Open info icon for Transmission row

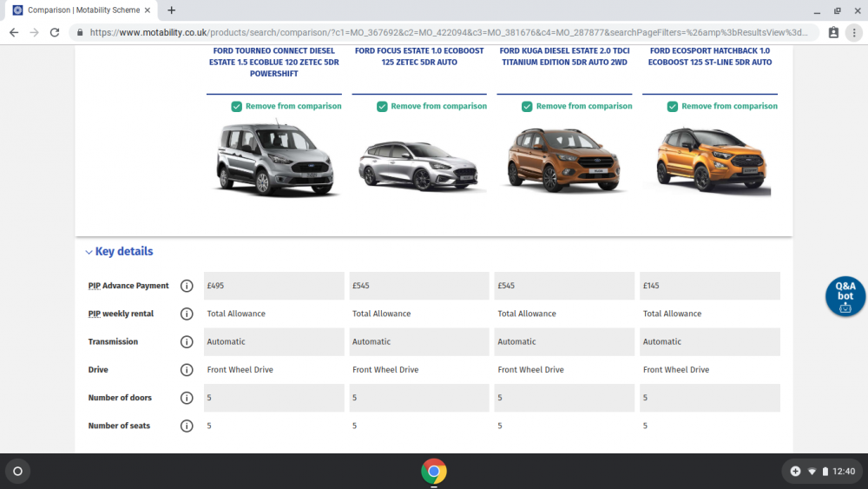[x=187, y=341]
